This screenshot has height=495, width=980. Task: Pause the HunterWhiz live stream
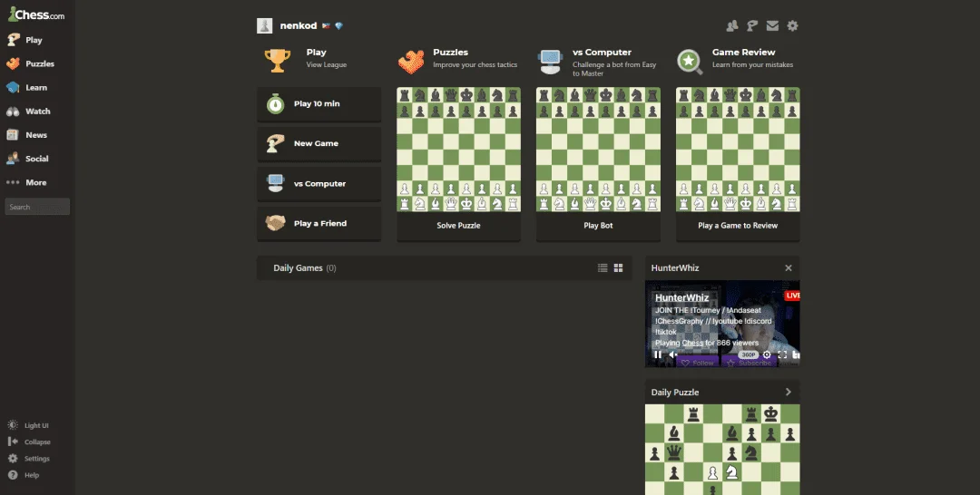[658, 354]
